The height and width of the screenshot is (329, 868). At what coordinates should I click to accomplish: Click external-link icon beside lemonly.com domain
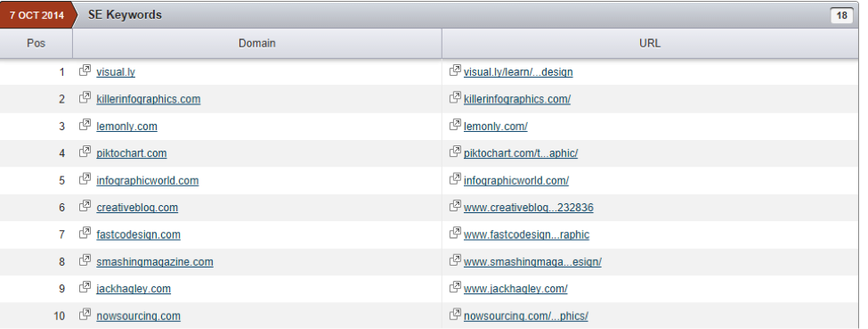85,125
